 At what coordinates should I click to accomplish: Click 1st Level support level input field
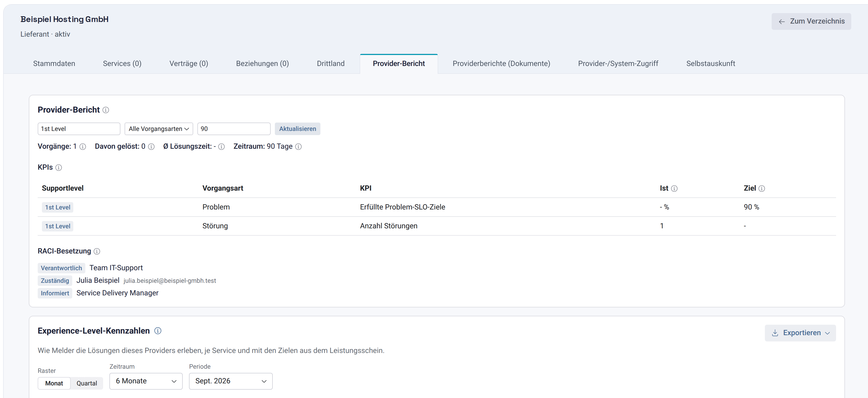[79, 129]
